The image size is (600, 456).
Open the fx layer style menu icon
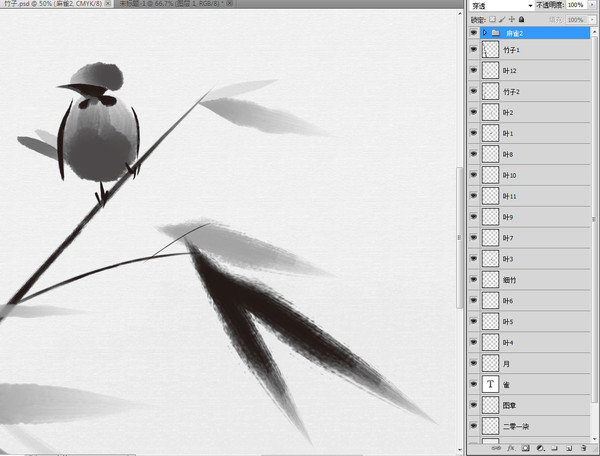(511, 448)
